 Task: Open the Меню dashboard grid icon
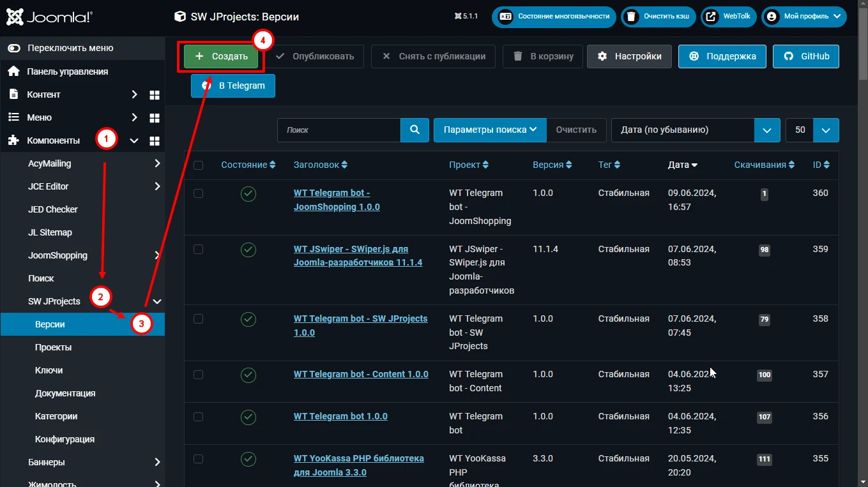(x=154, y=118)
